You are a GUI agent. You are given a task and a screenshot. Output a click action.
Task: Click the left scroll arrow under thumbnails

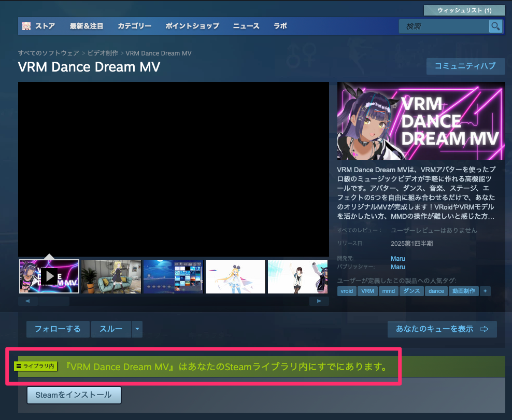click(x=27, y=301)
